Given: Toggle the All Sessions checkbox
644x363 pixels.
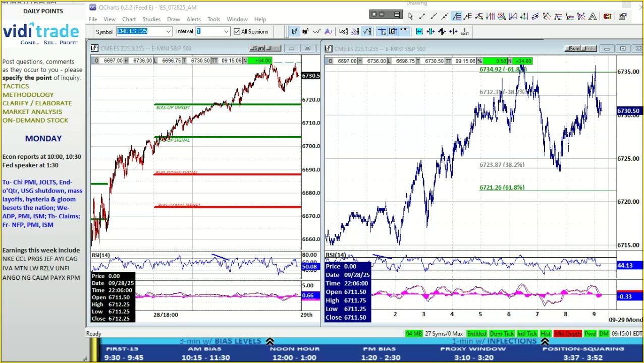Looking at the screenshot, I should click(x=237, y=31).
